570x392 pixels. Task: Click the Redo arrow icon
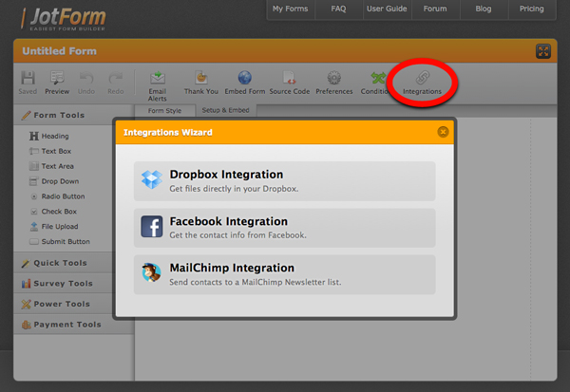tap(116, 78)
